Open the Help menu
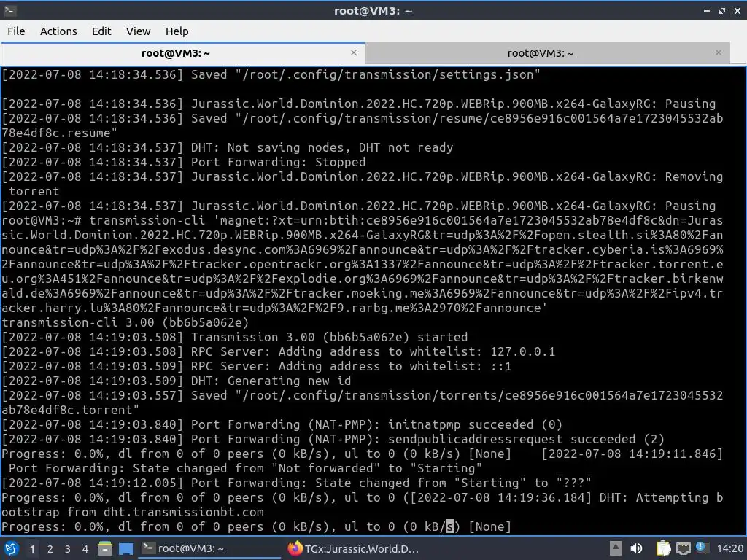Screen dimensions: 747x560 (x=177, y=31)
